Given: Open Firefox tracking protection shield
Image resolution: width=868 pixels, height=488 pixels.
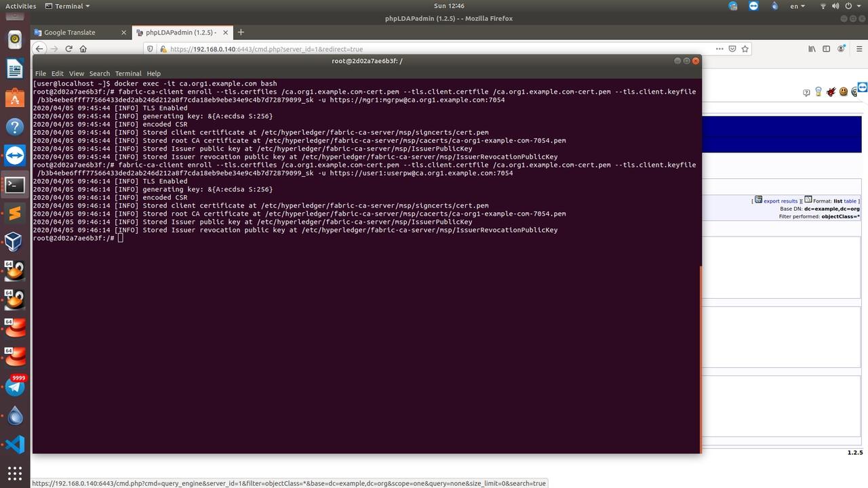Looking at the screenshot, I should 151,49.
